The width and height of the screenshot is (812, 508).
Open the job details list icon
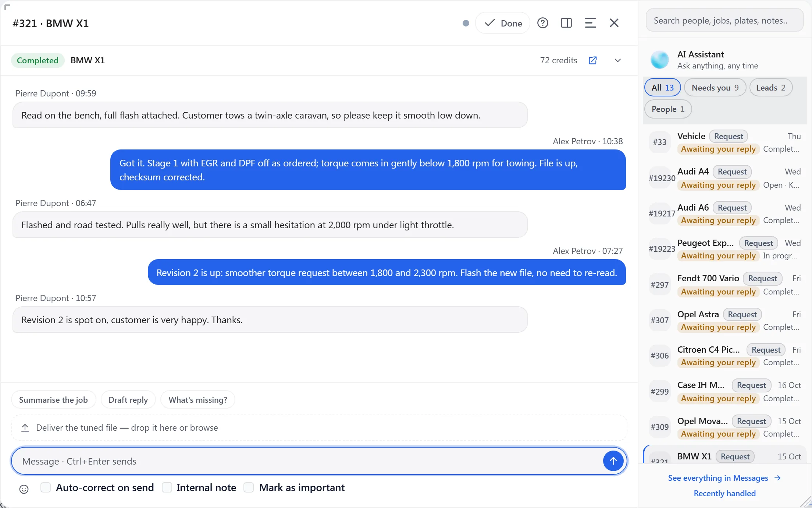pos(590,23)
